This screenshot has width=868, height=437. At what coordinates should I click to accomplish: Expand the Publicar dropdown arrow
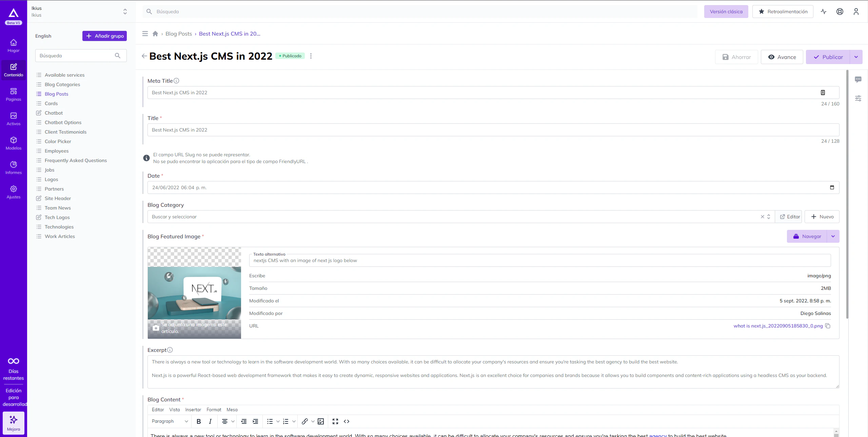856,57
